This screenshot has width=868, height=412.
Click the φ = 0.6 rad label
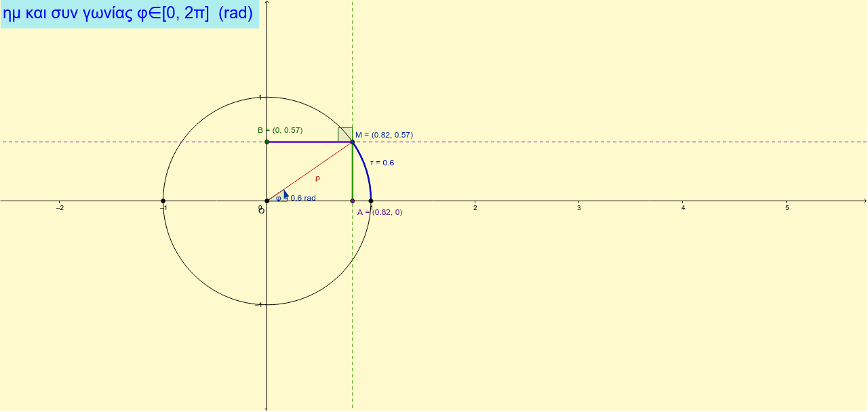296,198
